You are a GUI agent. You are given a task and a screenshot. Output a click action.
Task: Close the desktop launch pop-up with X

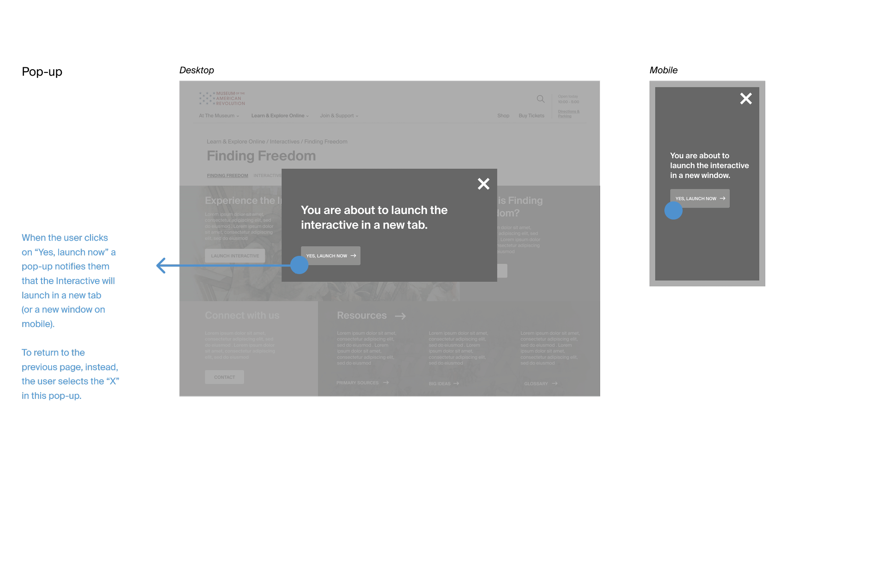pyautogui.click(x=483, y=184)
